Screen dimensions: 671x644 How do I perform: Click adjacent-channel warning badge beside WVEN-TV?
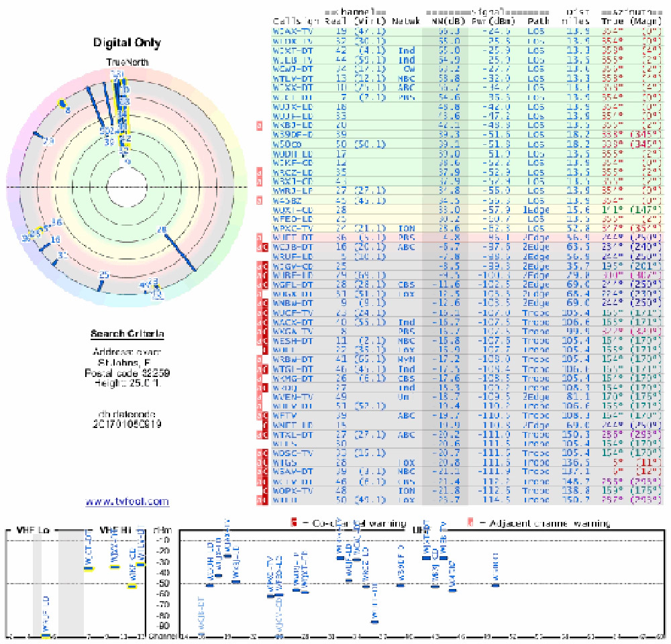pos(259,397)
